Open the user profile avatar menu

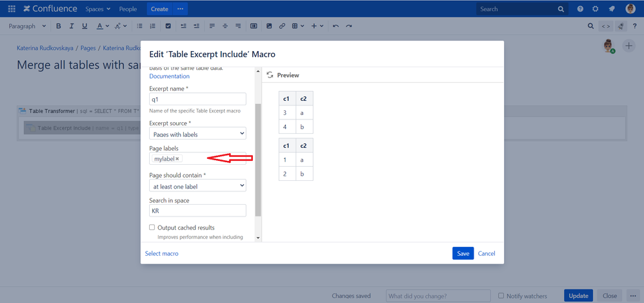click(x=630, y=8)
